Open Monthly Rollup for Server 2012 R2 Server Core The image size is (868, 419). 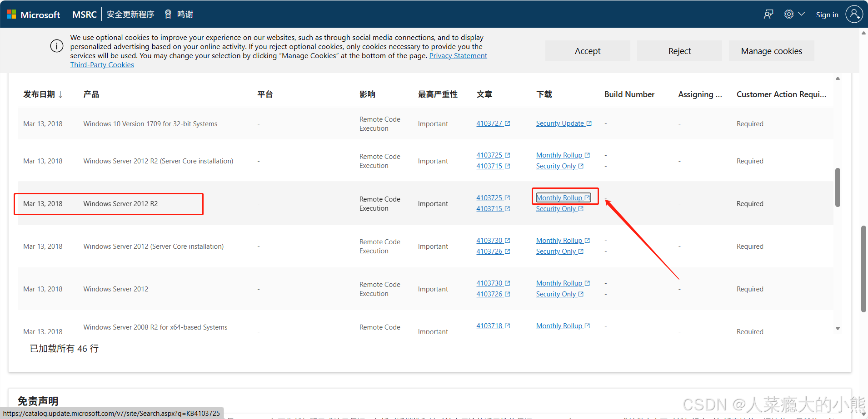(x=563, y=155)
